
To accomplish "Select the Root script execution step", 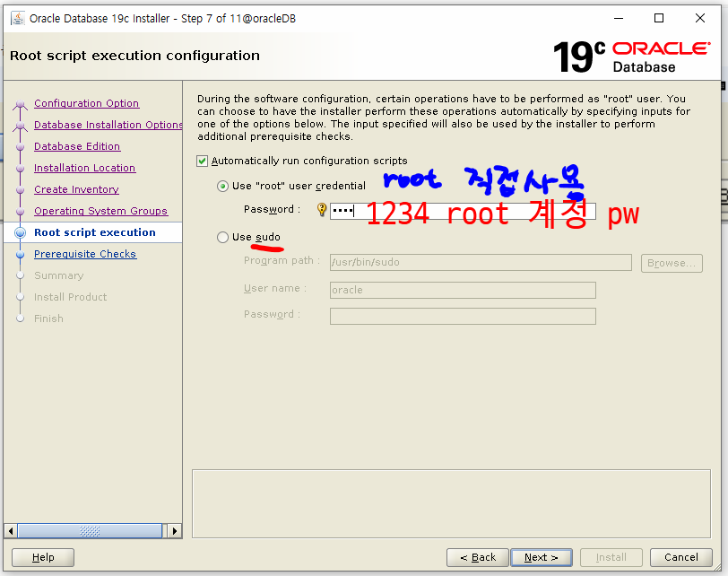I will click(95, 232).
